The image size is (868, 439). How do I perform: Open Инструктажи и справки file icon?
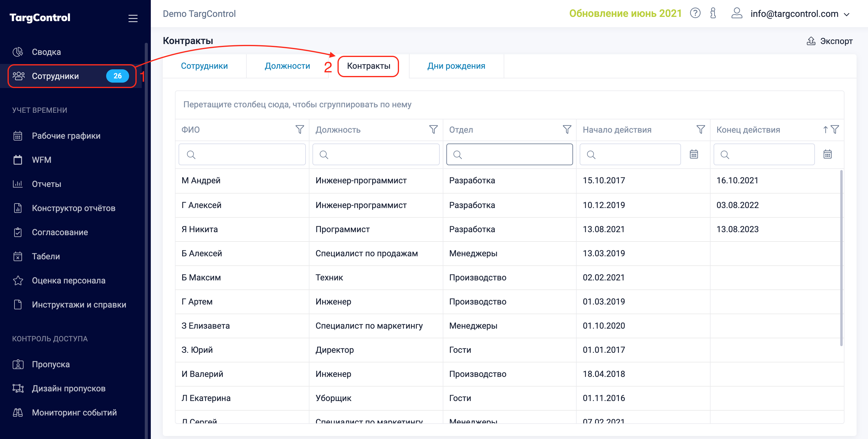(18, 305)
